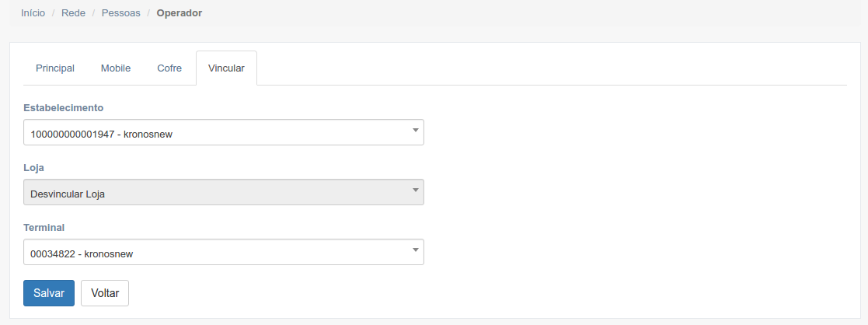Click the Loja field label
The height and width of the screenshot is (325, 868).
click(33, 167)
